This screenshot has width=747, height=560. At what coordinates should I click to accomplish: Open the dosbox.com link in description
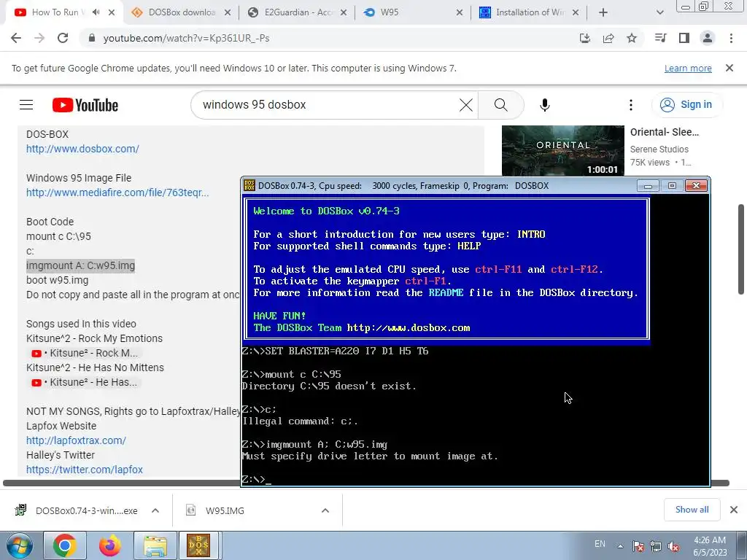82,149
